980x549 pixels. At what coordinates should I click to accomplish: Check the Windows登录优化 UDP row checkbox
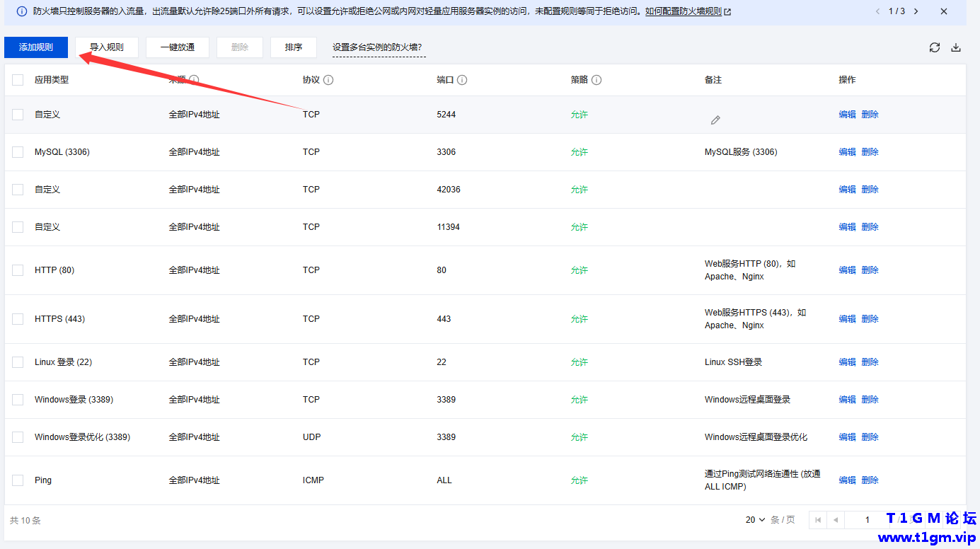(18, 437)
